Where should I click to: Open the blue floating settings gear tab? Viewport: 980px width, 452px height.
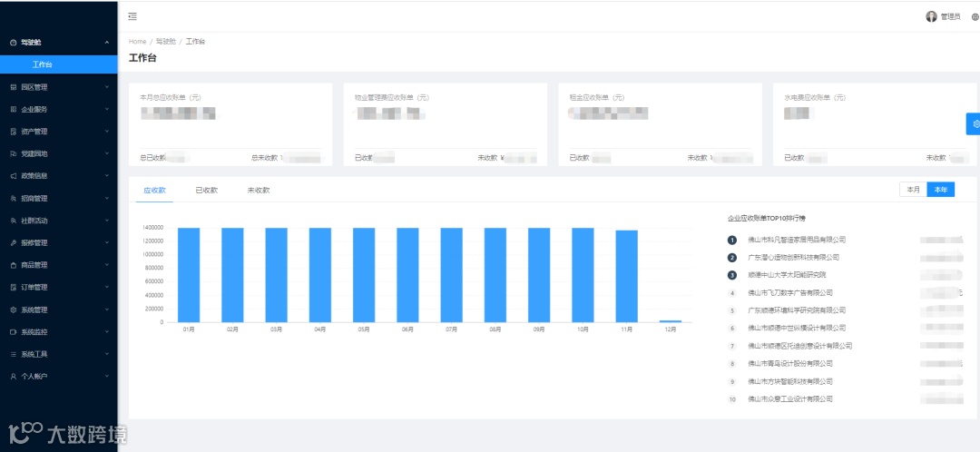(x=974, y=123)
